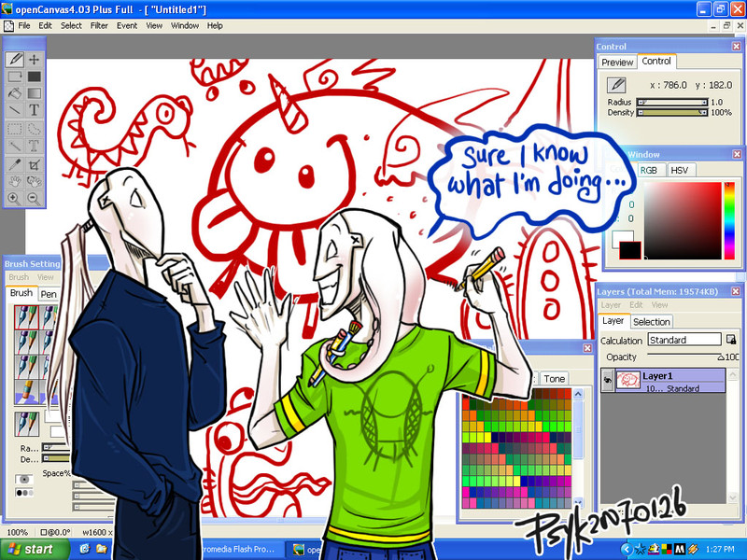Screen dimensions: 747x560
Task: Adjust the Density slider in Control panel
Action: point(672,112)
